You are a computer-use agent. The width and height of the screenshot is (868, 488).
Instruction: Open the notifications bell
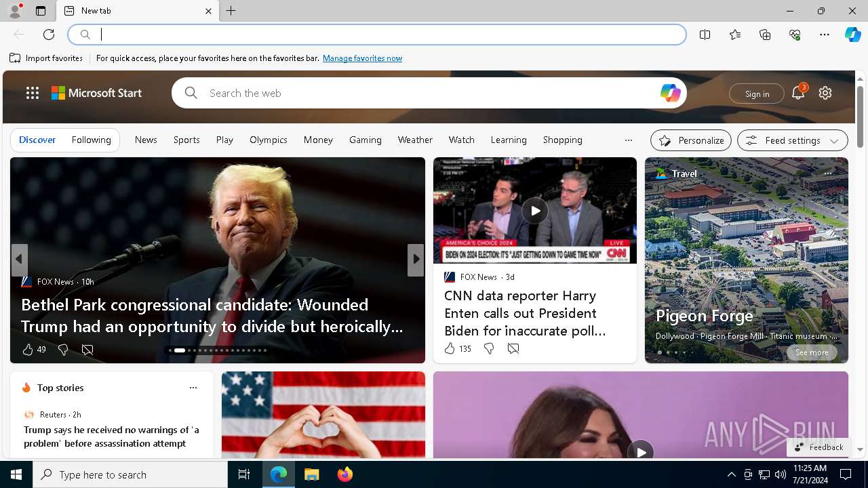(x=798, y=93)
